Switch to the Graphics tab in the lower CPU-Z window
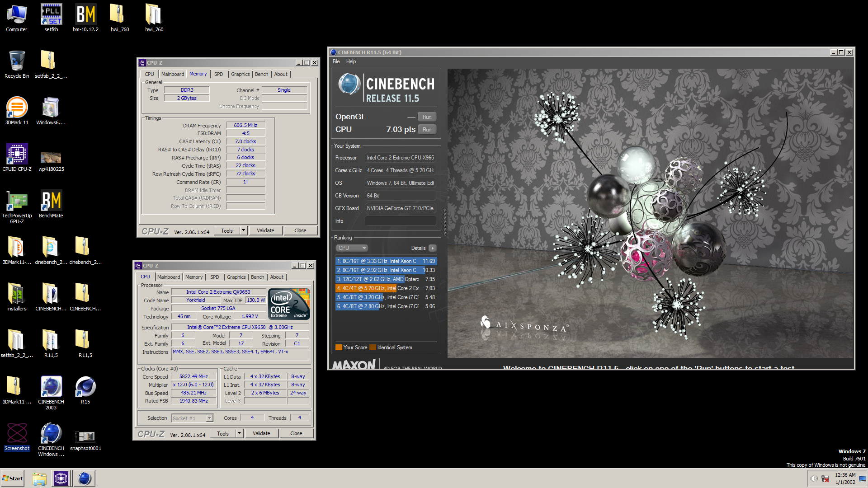This screenshot has width=868, height=488. click(x=236, y=277)
